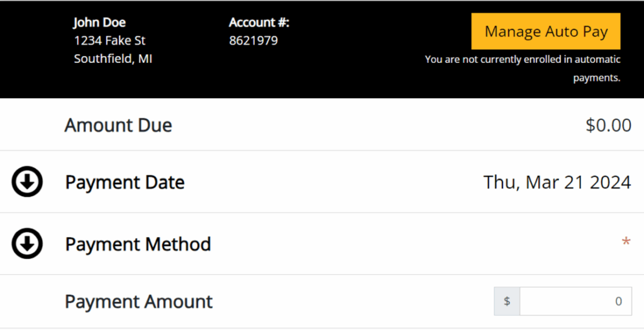Screen dimensions: 644x330
Task: Click the Account # heading
Action: (258, 23)
